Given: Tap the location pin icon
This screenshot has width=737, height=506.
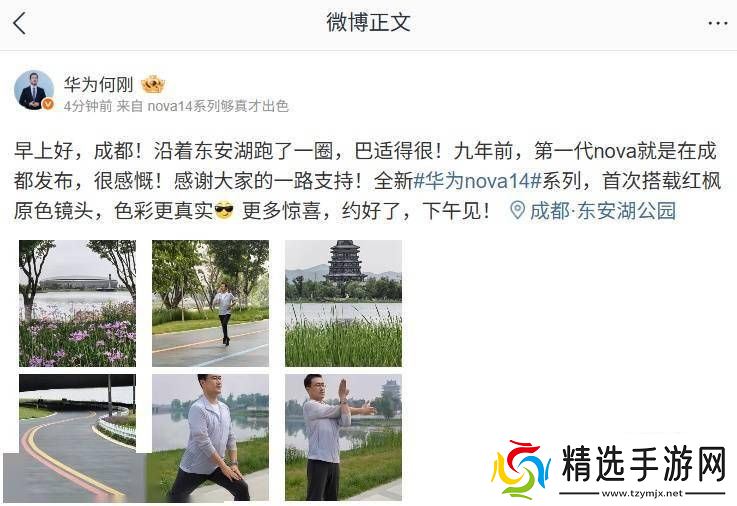Looking at the screenshot, I should point(517,210).
